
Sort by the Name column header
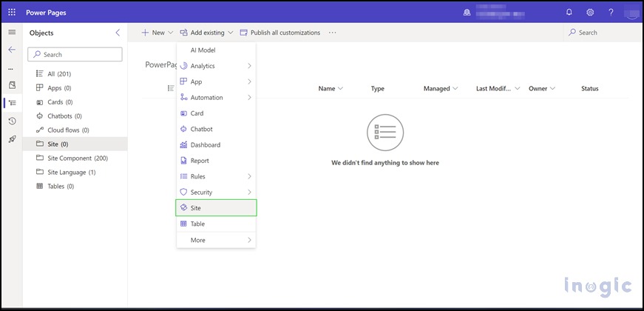[331, 88]
